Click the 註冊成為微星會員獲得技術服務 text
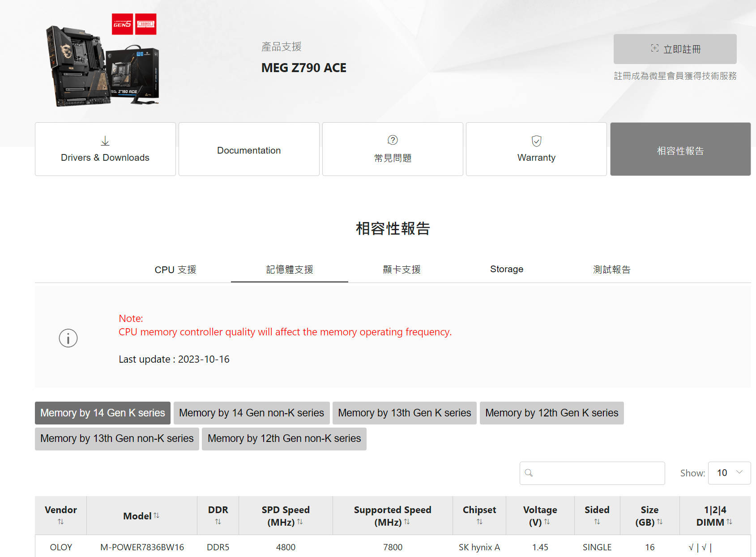This screenshot has width=756, height=557. 675,76
